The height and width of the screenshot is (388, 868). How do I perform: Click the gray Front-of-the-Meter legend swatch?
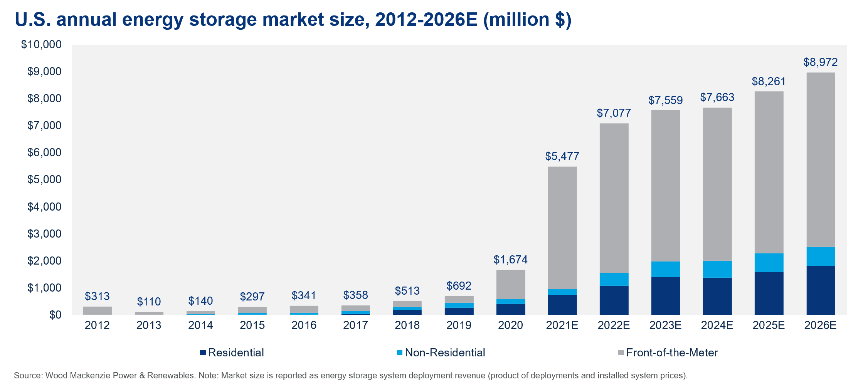621,353
